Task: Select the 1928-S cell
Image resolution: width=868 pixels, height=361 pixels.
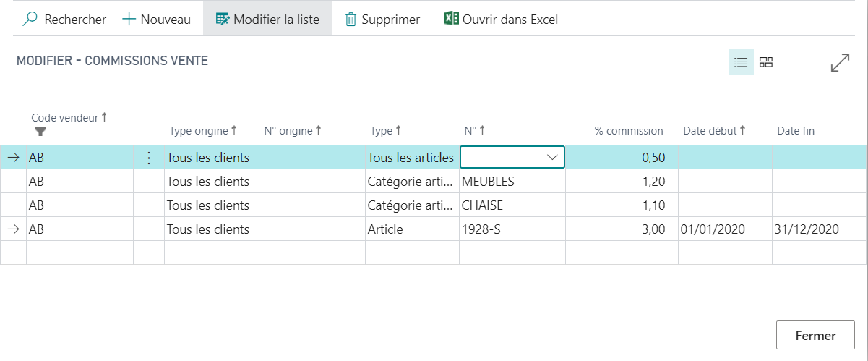Action: [512, 229]
